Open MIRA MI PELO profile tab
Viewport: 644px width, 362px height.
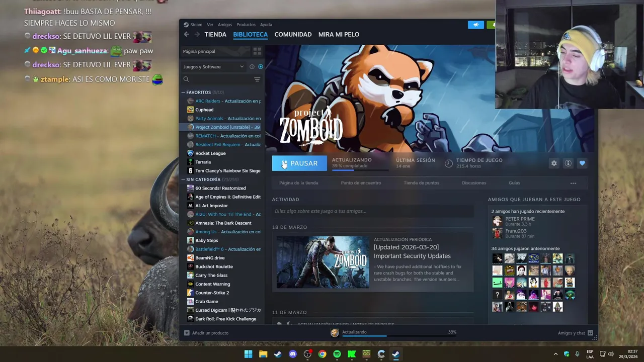coord(339,34)
